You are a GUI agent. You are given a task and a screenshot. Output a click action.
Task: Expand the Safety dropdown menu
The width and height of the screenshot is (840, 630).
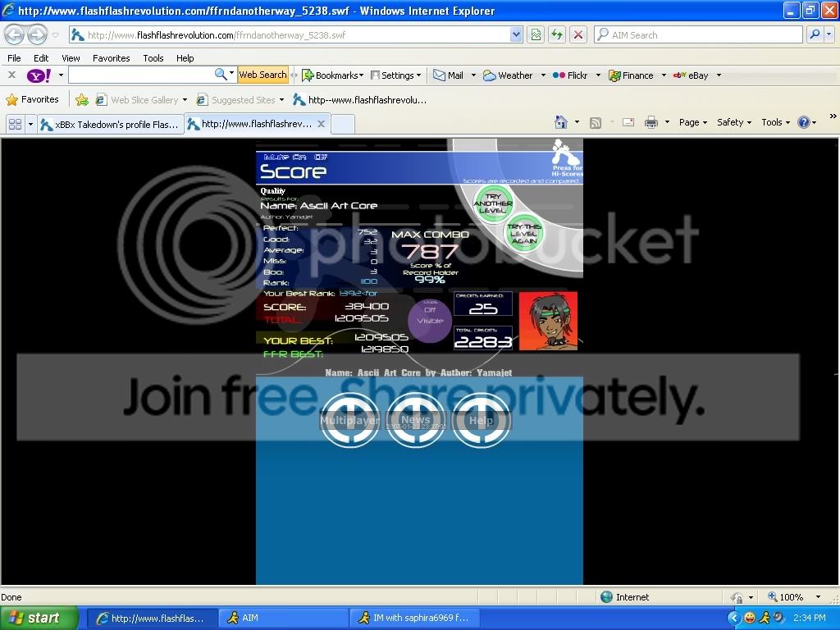(x=734, y=122)
